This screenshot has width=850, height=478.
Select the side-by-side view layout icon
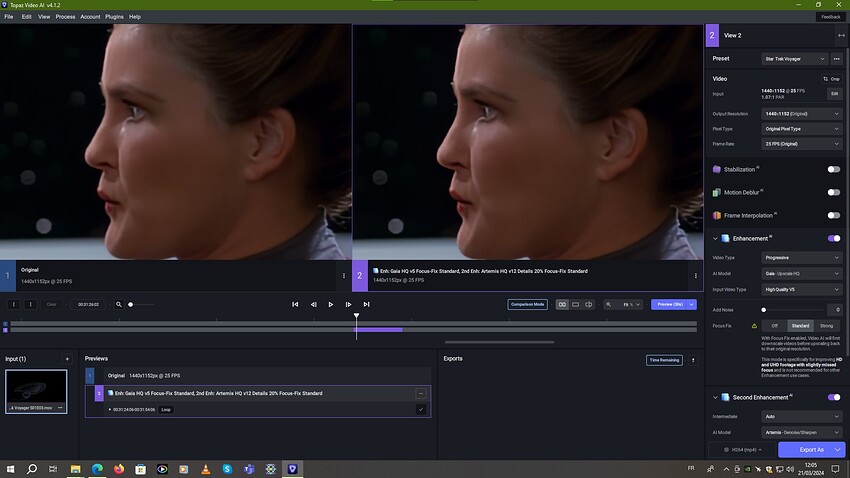pos(562,304)
